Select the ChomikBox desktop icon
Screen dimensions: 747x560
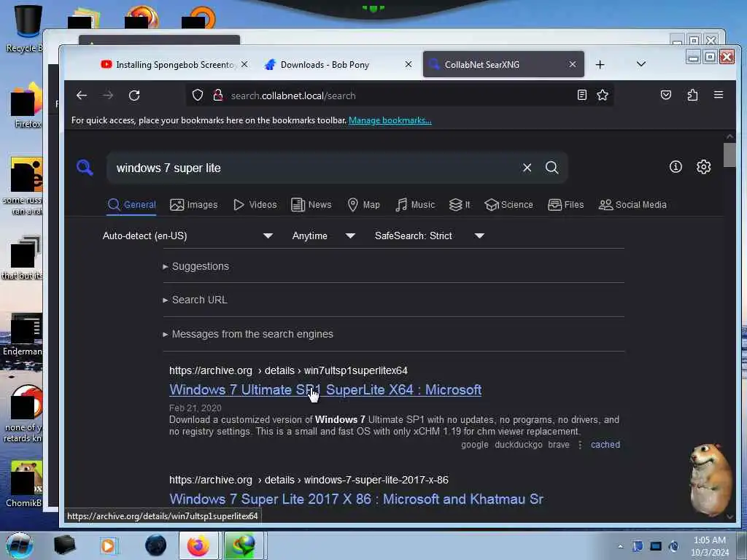pos(24,483)
